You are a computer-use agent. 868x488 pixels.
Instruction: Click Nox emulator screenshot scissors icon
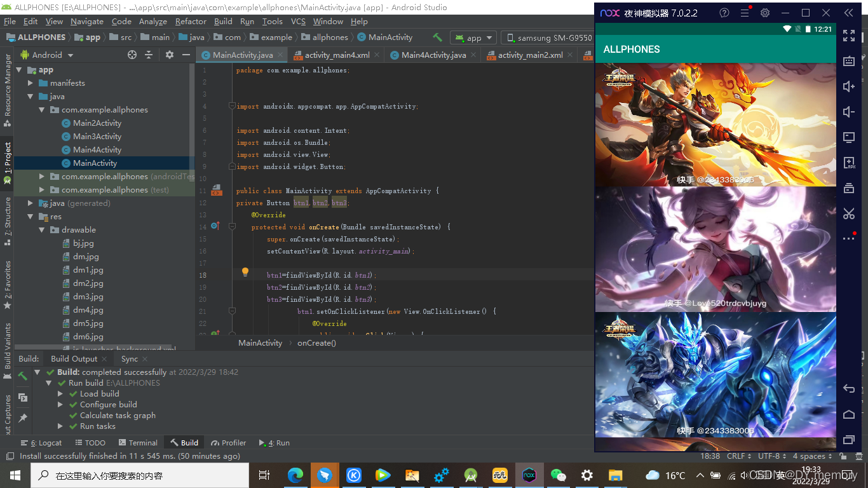click(x=848, y=213)
